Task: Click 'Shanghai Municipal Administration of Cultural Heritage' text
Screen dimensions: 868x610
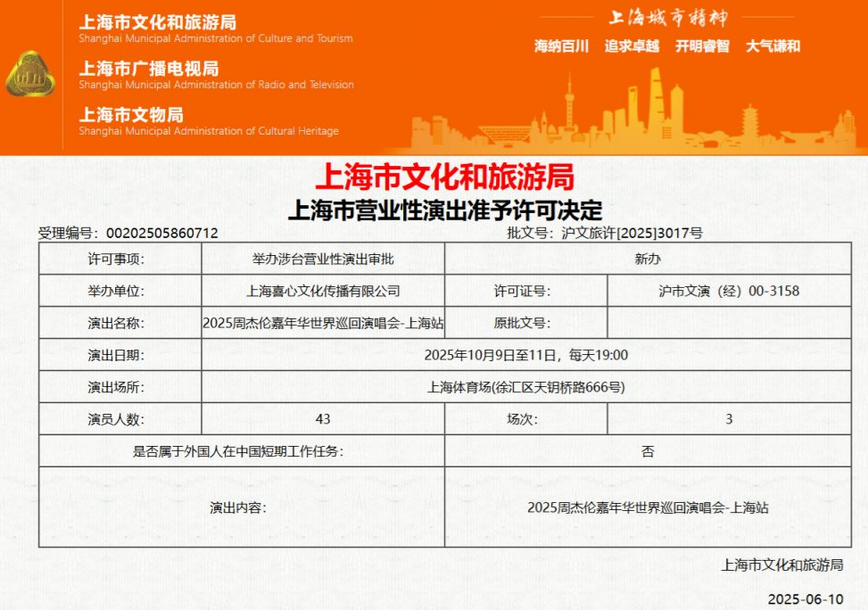Action: click(209, 131)
